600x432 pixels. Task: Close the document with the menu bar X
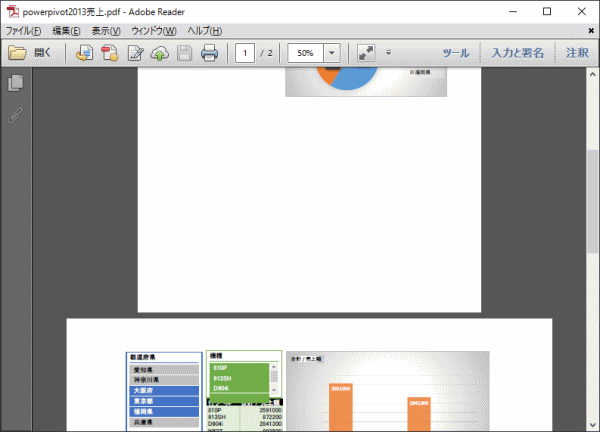[x=591, y=31]
